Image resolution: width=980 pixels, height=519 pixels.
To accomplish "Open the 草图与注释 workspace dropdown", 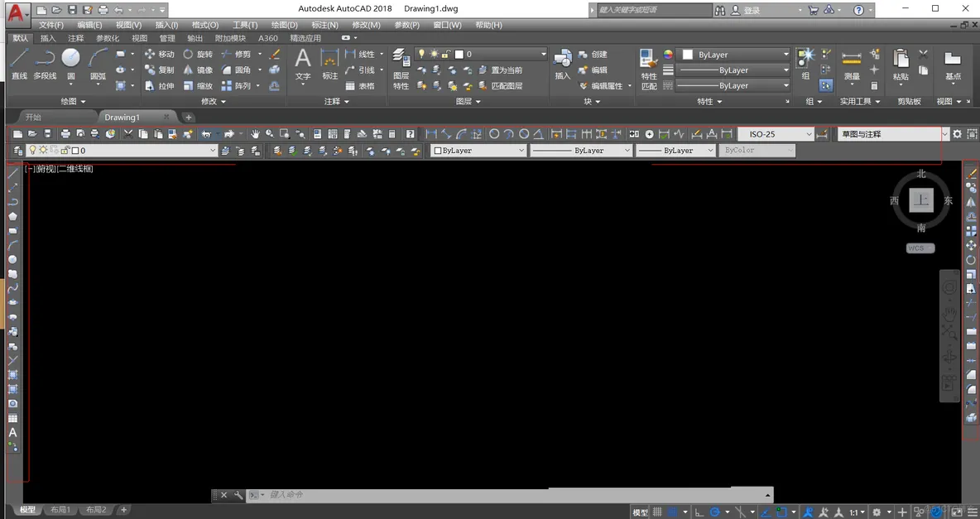I will [x=893, y=134].
